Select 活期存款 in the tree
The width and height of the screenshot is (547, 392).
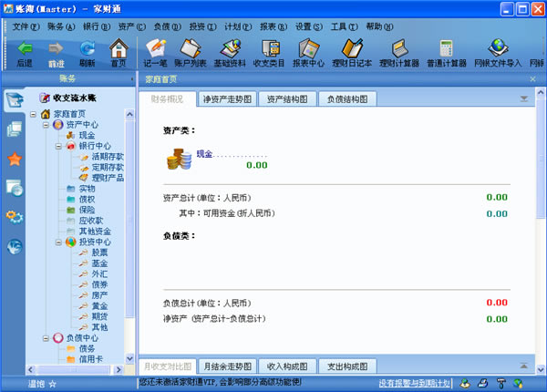pyautogui.click(x=108, y=157)
